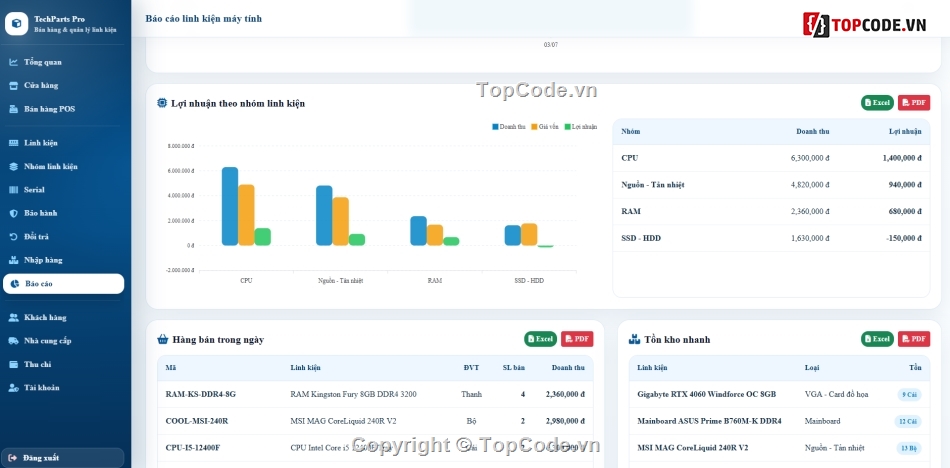Open the Thu chi menu item
The image size is (950, 468).
click(64, 364)
